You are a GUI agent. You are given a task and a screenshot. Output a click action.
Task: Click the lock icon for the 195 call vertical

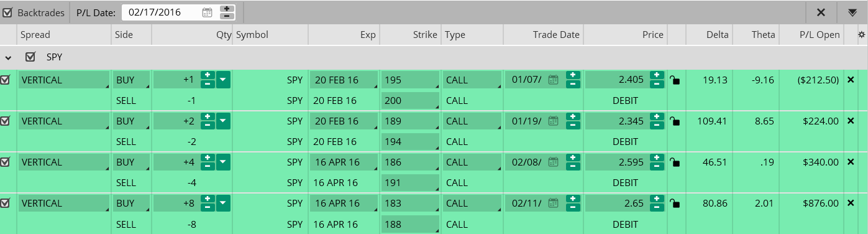click(674, 80)
